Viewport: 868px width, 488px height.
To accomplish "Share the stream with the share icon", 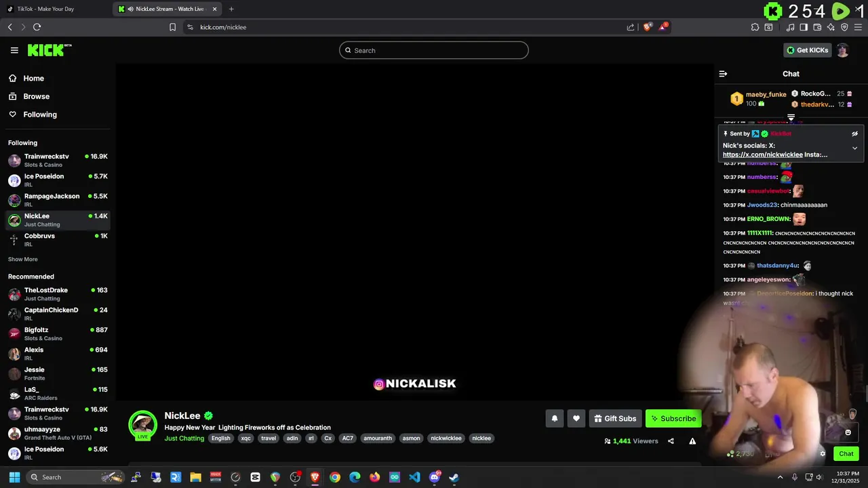I will [x=671, y=441].
